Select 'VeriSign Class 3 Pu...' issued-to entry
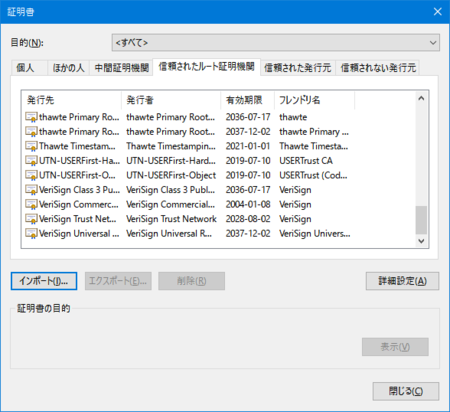This screenshot has height=412, width=450. (x=79, y=190)
